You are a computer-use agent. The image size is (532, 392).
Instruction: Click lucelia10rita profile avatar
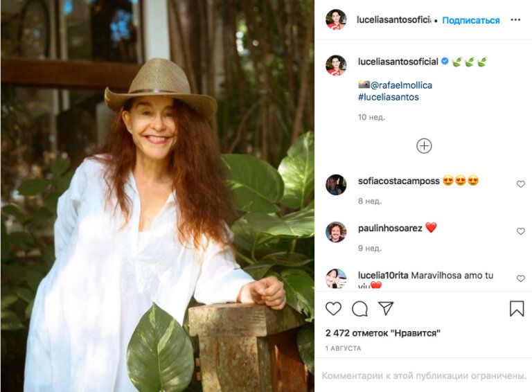(336, 278)
